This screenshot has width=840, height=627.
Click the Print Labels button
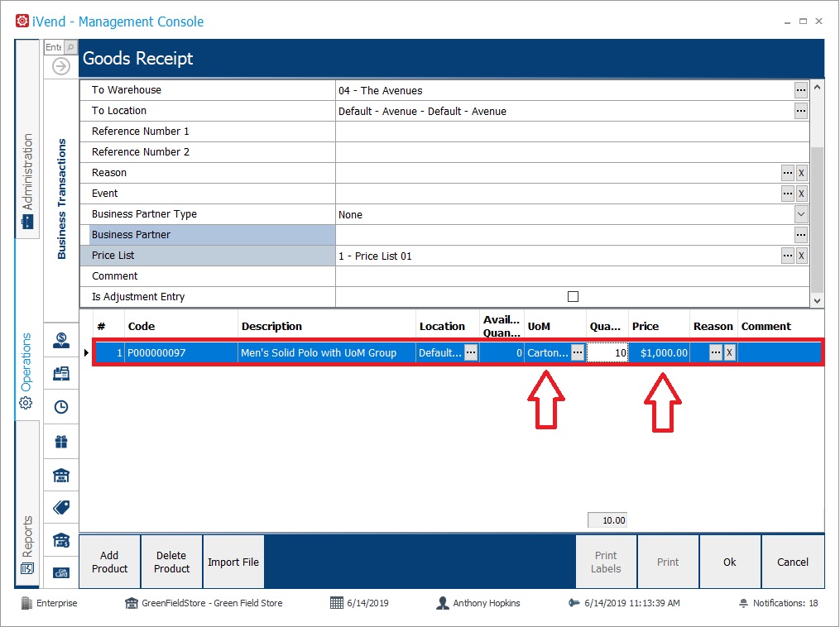coord(606,562)
